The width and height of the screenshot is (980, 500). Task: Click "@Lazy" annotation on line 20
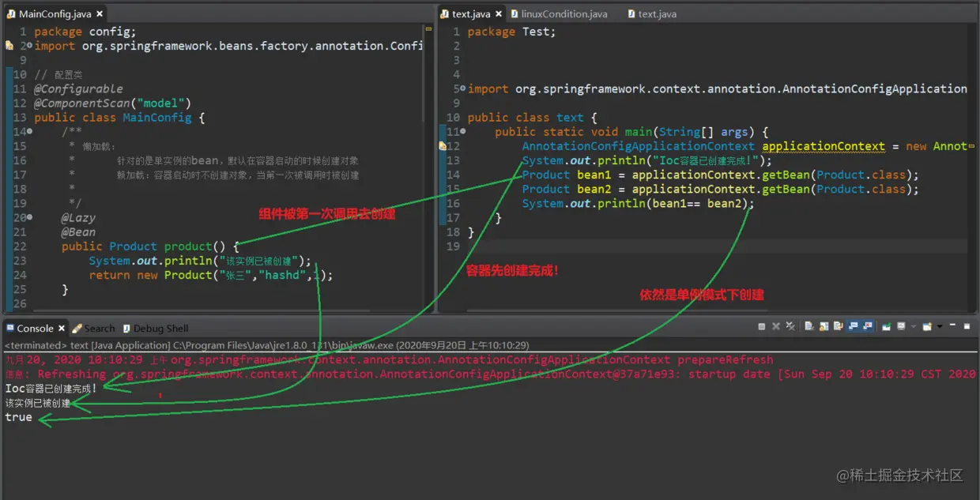[x=77, y=216]
